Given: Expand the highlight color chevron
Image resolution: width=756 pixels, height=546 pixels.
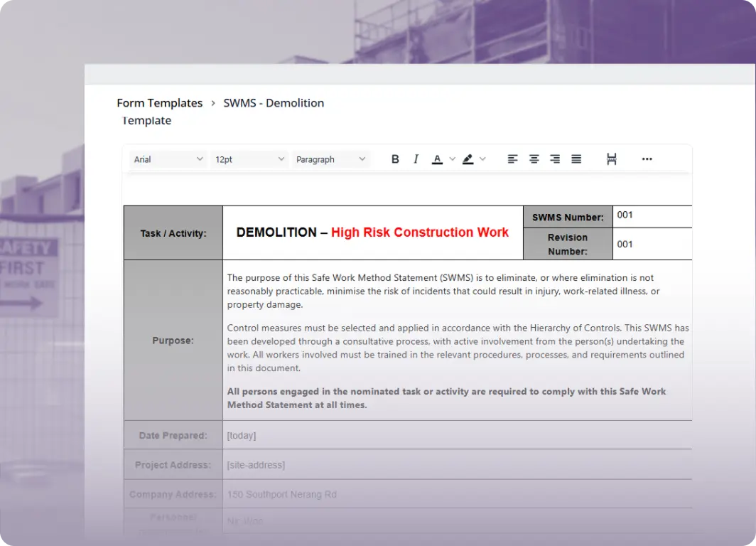Looking at the screenshot, I should click(x=482, y=159).
